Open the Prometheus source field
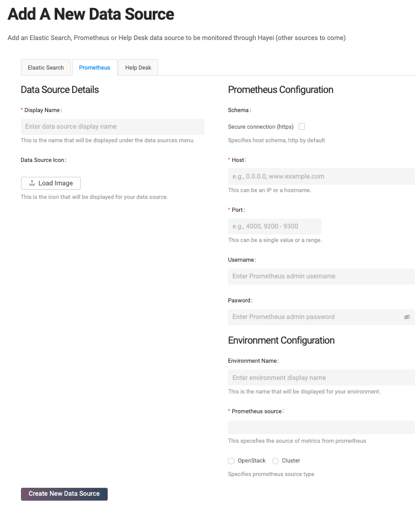 [321, 427]
